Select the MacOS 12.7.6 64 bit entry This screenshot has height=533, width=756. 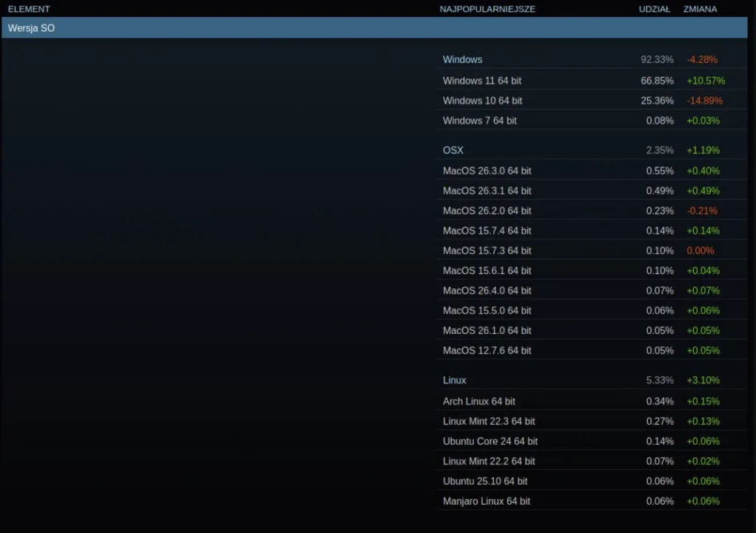tap(486, 350)
